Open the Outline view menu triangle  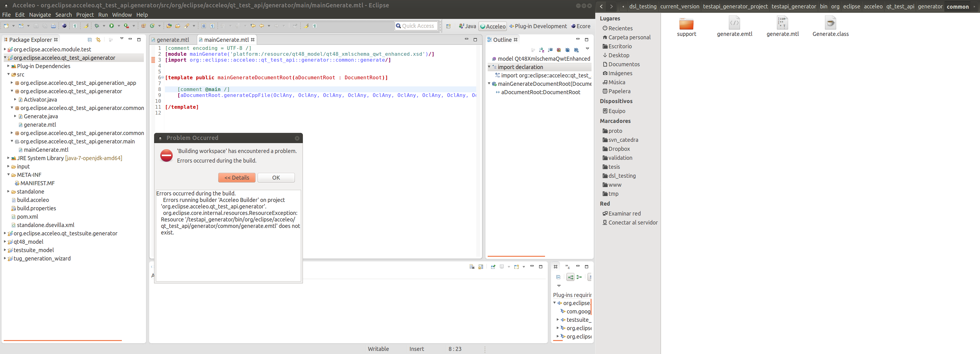(588, 49)
